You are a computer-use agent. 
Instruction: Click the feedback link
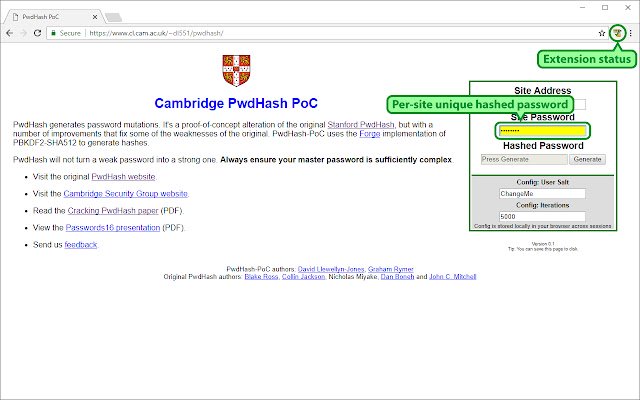[x=81, y=244]
